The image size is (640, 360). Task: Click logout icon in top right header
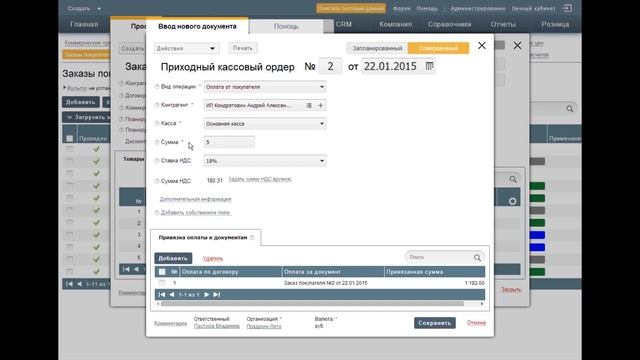[567, 8]
